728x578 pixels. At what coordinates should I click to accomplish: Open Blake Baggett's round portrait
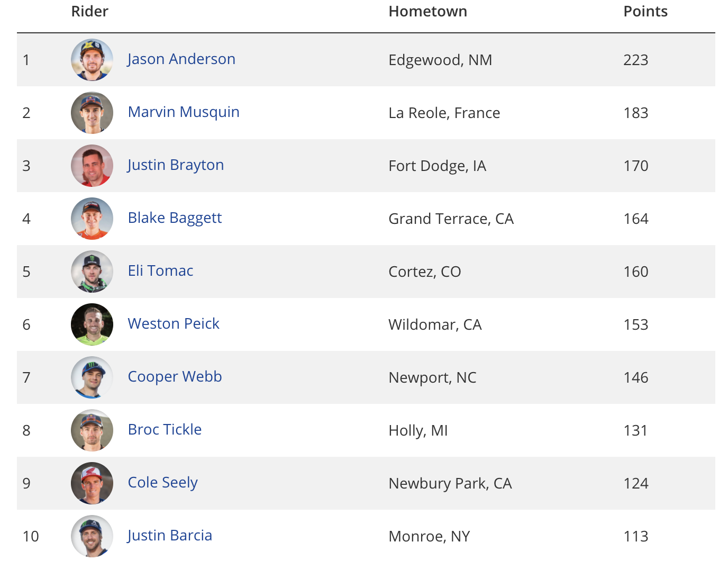[92, 219]
